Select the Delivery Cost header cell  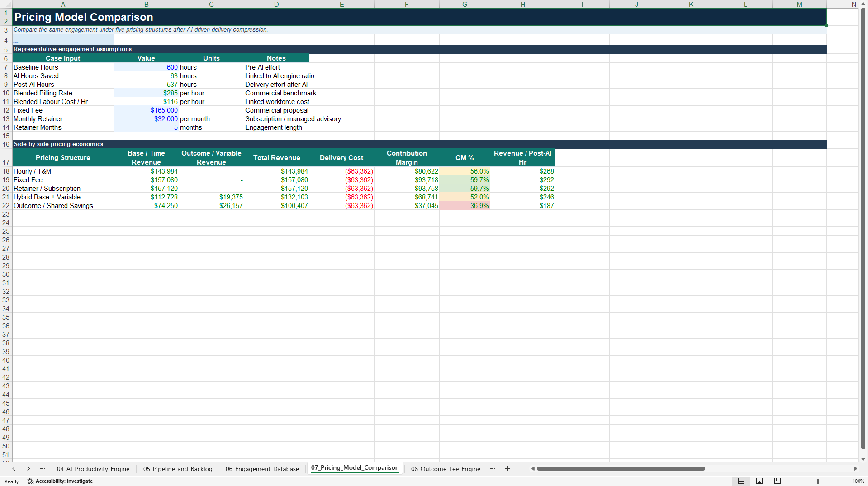coord(342,158)
